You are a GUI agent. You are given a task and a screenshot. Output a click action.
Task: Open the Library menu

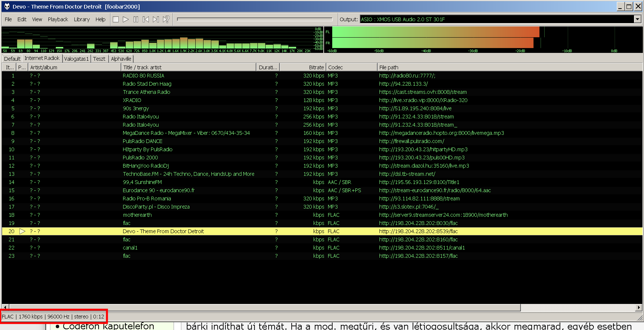pos(82,19)
